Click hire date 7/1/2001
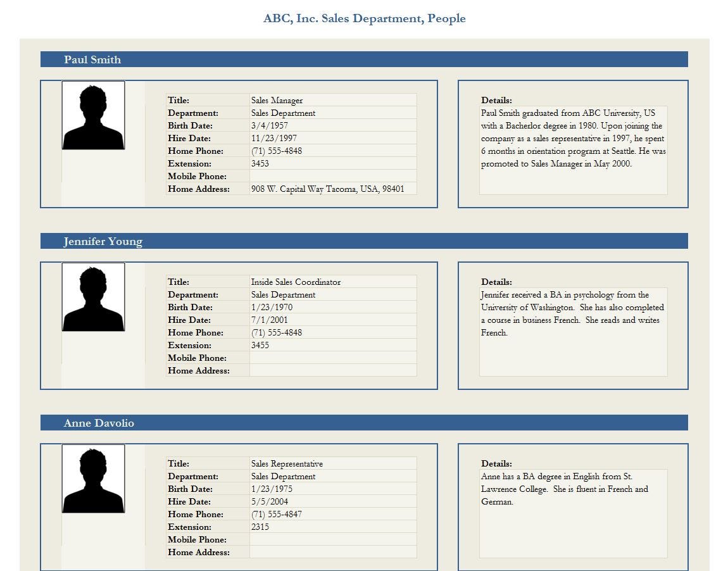The height and width of the screenshot is (571, 728). 269,320
